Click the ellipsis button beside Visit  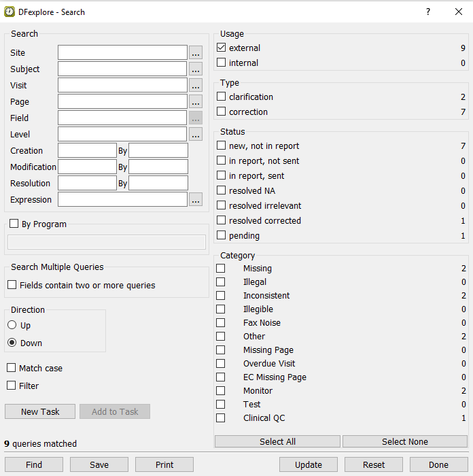tap(196, 86)
